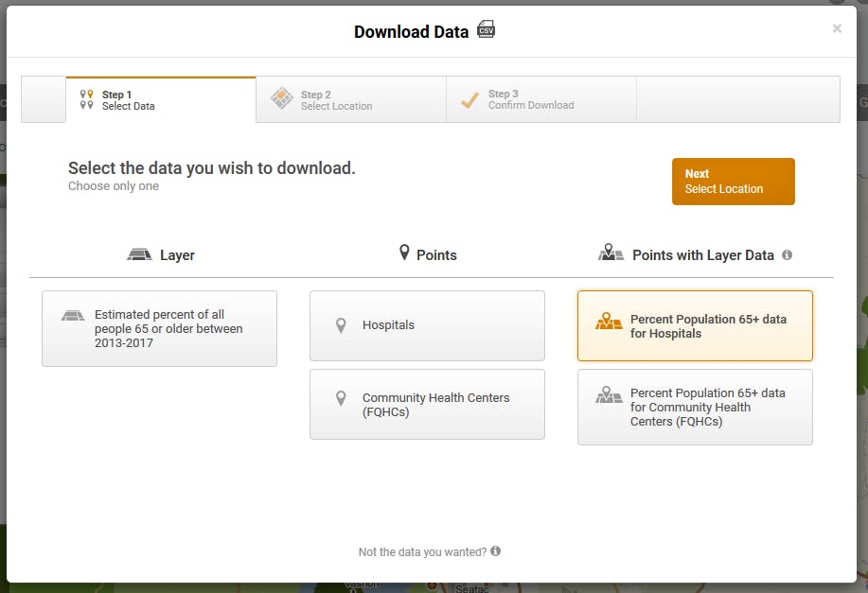This screenshot has height=593, width=868.
Task: Click the info icon next to Points with Layer Data
Action: pos(787,255)
